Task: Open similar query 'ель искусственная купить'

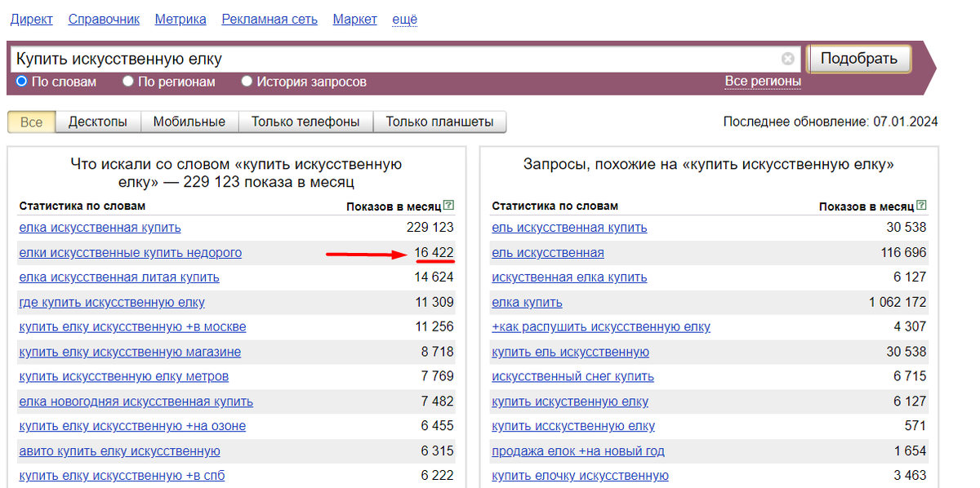Action: 569,228
